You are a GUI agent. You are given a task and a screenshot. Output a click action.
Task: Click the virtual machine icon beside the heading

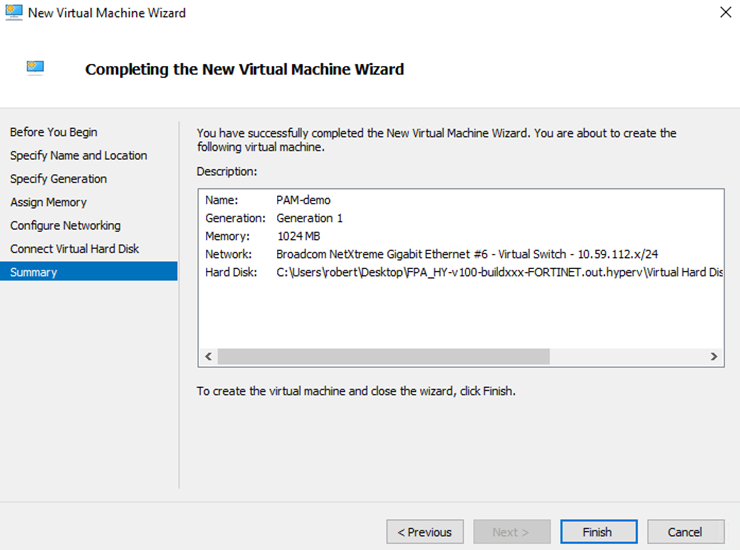[x=35, y=68]
